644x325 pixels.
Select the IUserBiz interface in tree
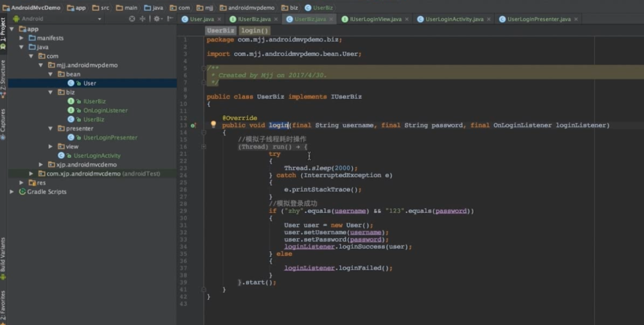coord(94,101)
